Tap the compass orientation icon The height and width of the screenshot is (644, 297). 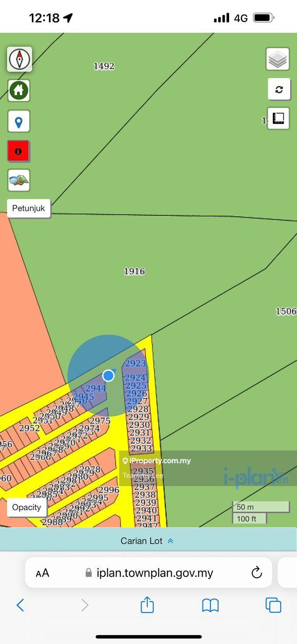click(19, 59)
